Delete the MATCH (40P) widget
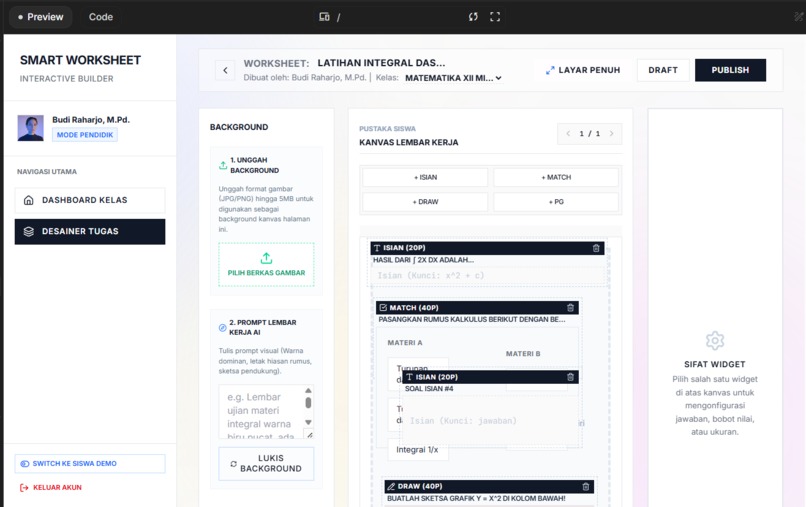Viewport: 806px width, 507px height. [570, 307]
